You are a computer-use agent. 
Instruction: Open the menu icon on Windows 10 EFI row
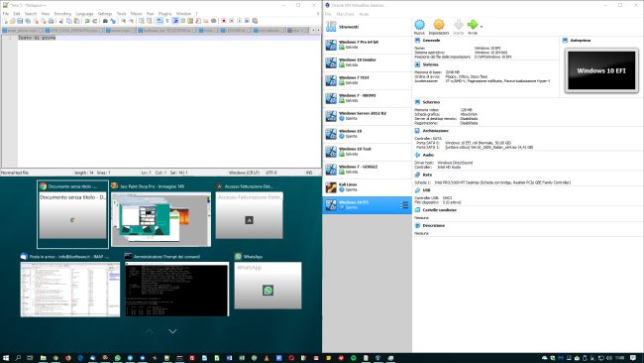[x=404, y=204]
